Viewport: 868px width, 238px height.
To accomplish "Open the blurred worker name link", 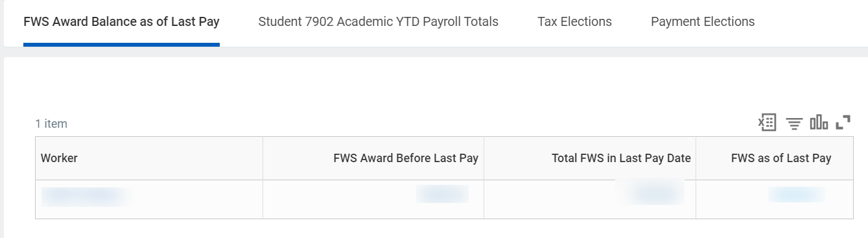I will point(84,196).
